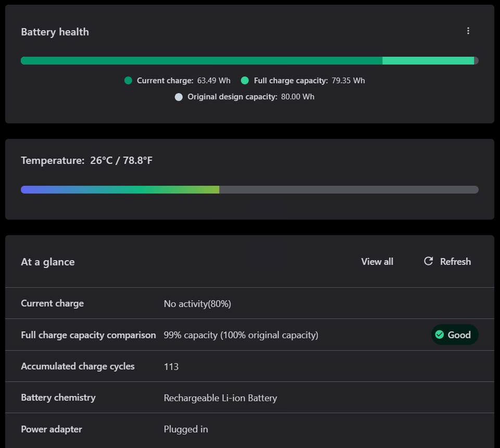Viewport: 500px width, 448px height.
Task: Open the Battery health three-dot options menu
Action: [468, 31]
